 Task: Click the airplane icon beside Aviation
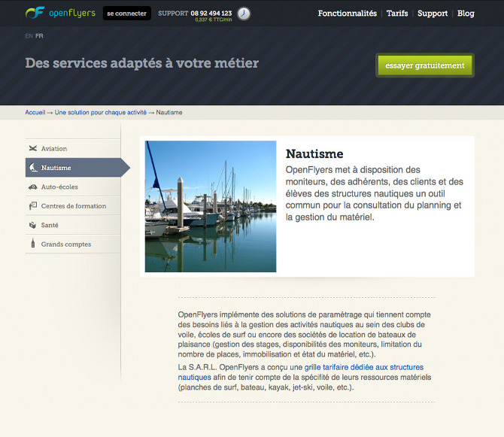point(33,148)
